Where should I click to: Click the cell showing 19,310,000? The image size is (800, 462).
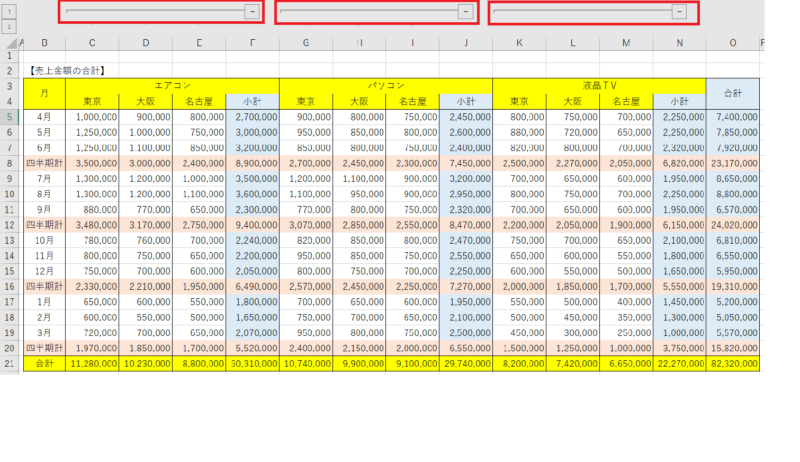coord(733,287)
